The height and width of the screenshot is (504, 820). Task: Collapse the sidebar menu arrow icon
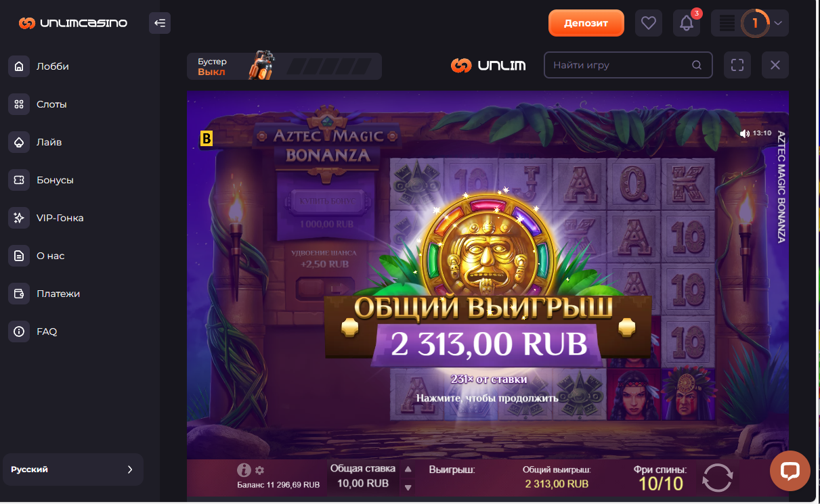click(160, 23)
